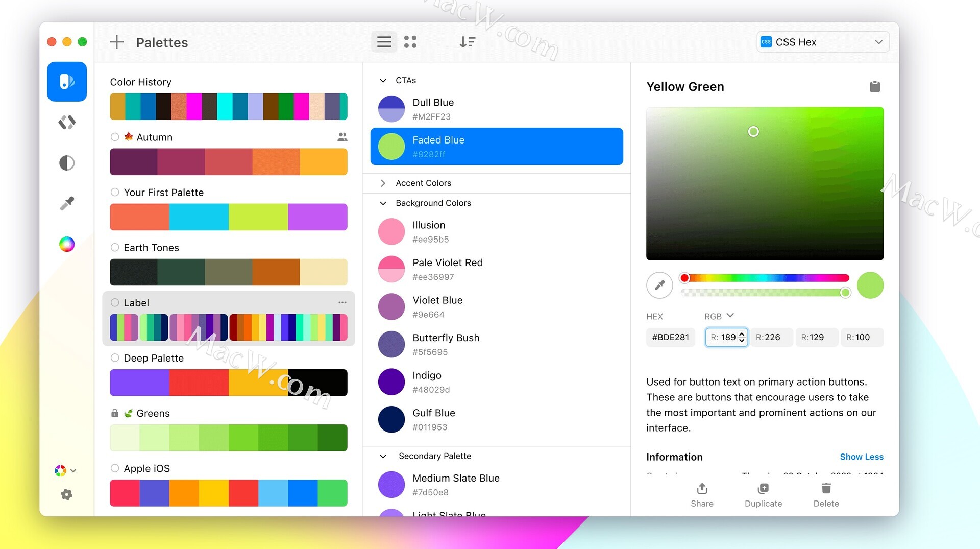This screenshot has width=980, height=549.
Task: Click the opacity slider handle
Action: [x=845, y=293]
